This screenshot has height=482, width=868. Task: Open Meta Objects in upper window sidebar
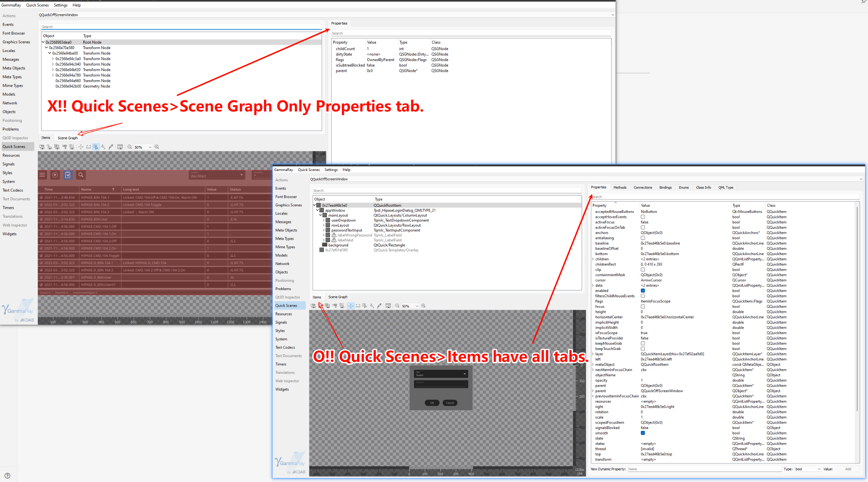(14, 68)
